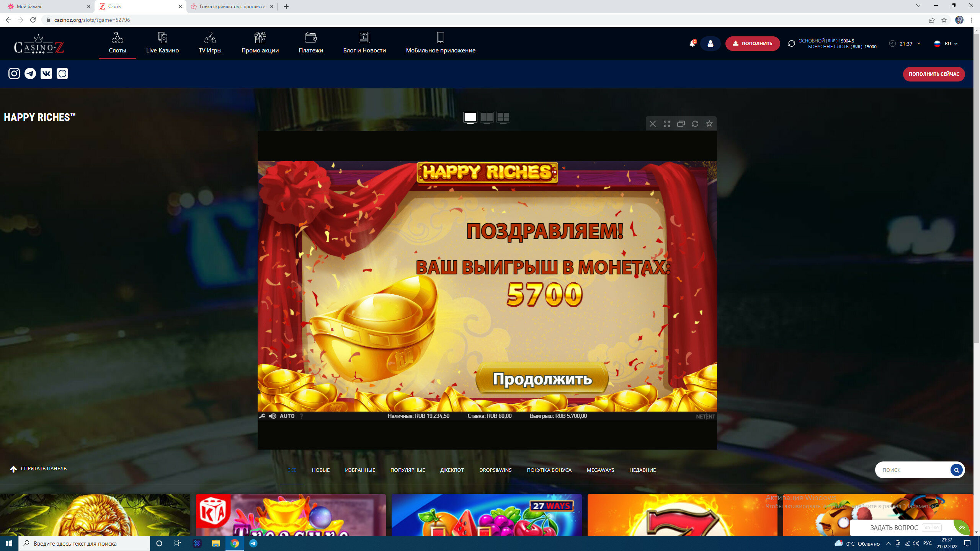This screenshot has width=980, height=551.
Task: Click the VK social icon
Action: click(46, 73)
